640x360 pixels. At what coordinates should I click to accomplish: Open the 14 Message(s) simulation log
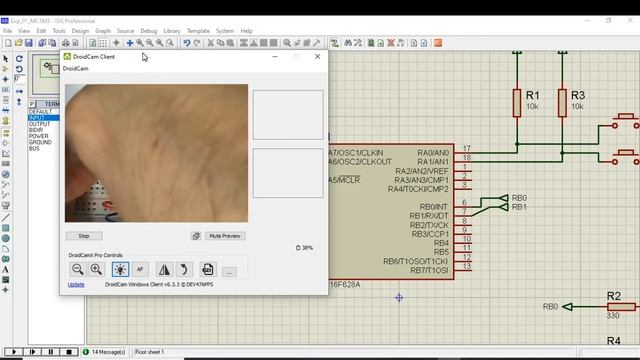[x=104, y=351]
